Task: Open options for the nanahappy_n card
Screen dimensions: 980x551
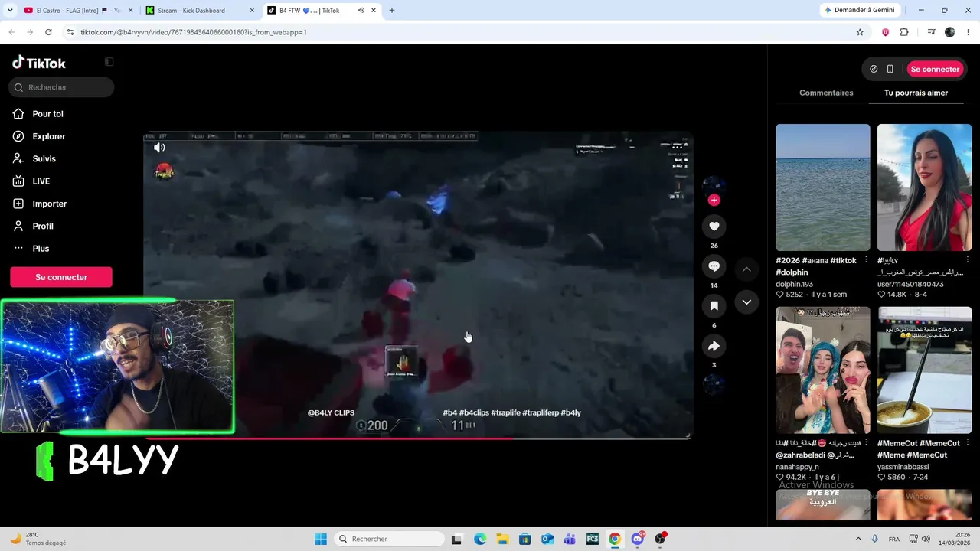Action: pos(866,443)
